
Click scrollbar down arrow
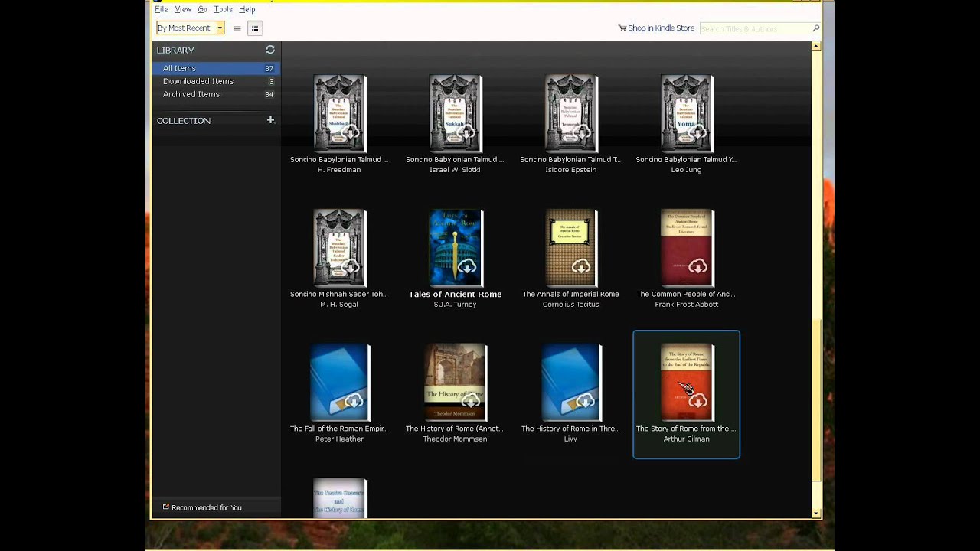[816, 514]
